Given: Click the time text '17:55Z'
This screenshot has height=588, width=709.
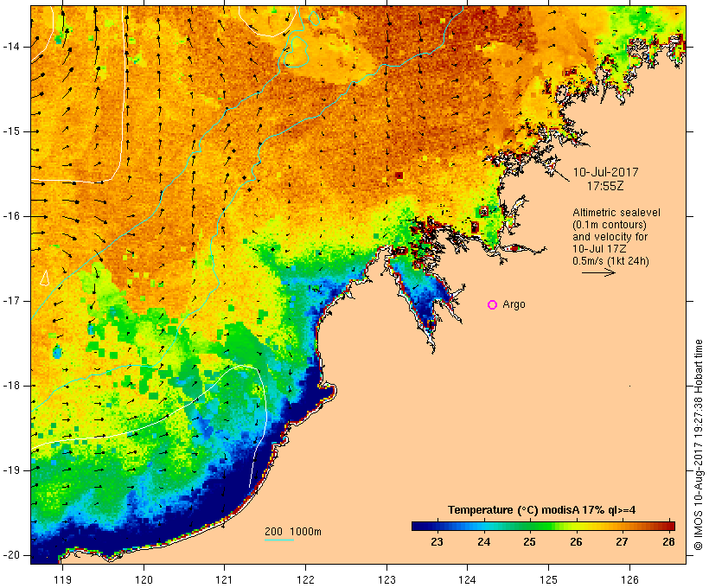Looking at the screenshot, I should [x=605, y=186].
